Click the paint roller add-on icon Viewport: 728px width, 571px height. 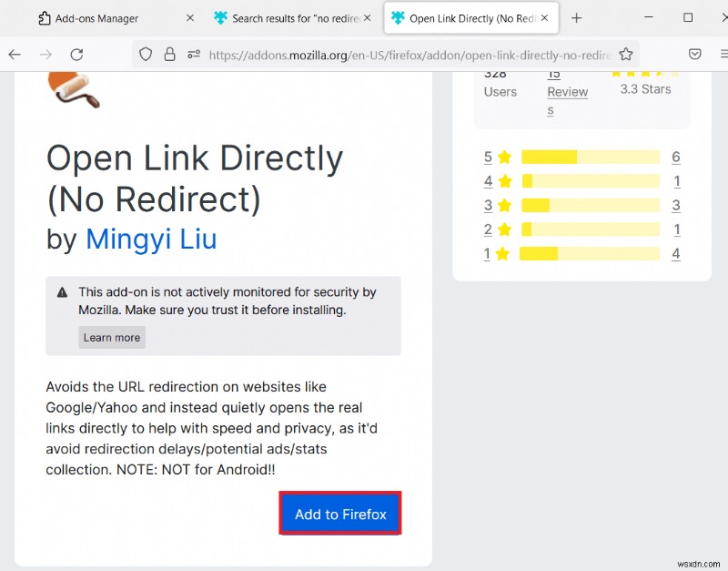pyautogui.click(x=74, y=89)
